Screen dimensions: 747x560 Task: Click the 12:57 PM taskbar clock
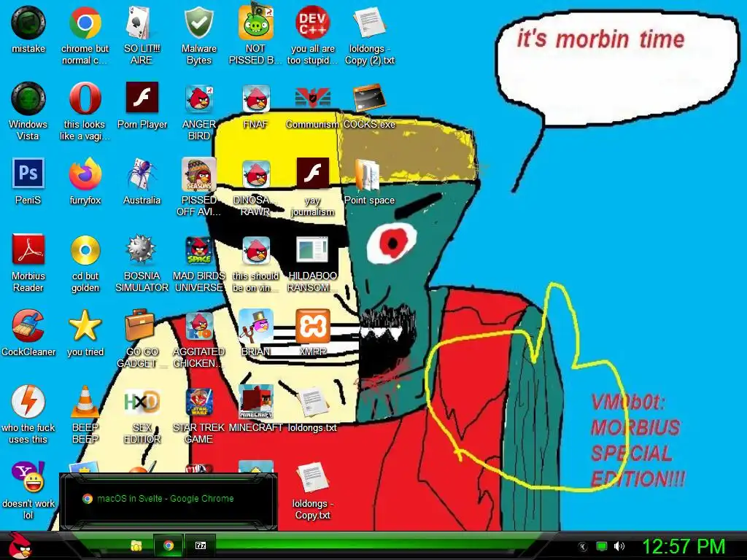pyautogui.click(x=684, y=546)
